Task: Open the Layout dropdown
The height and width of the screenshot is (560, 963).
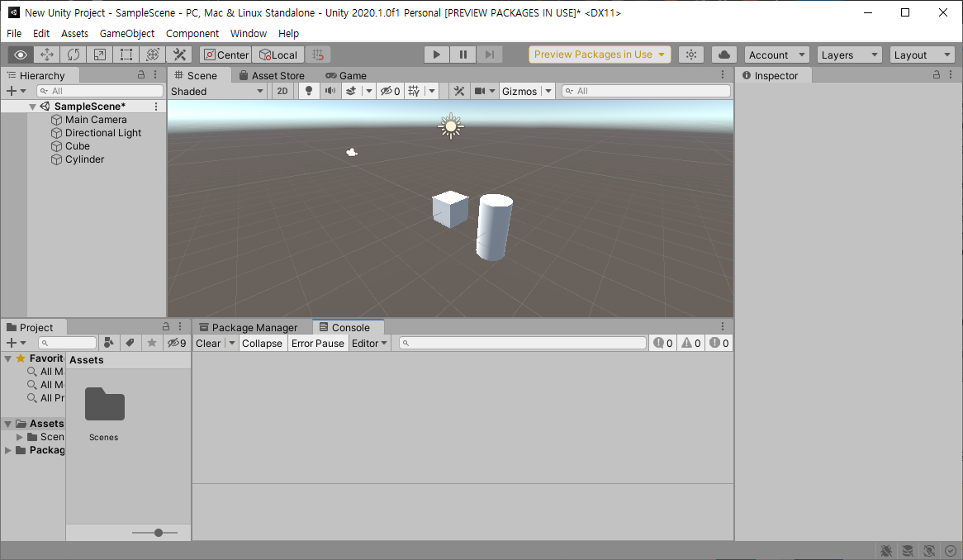Action: (923, 55)
